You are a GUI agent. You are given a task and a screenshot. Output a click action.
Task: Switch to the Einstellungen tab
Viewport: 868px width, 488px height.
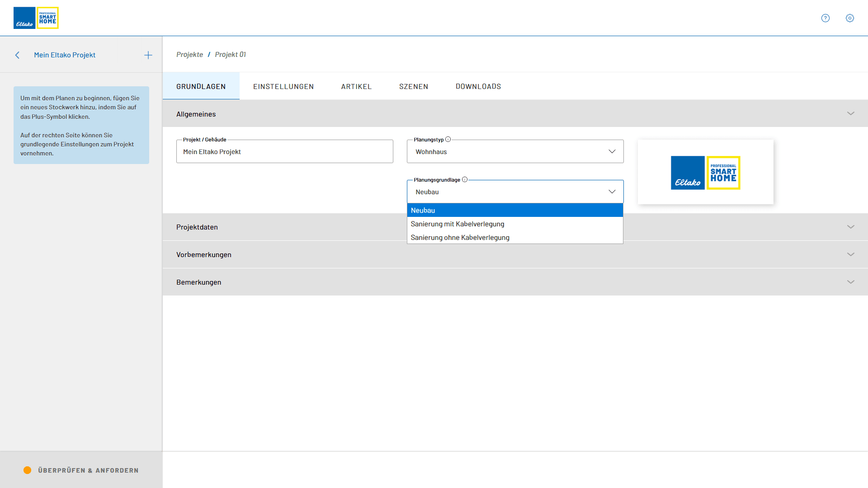click(283, 86)
